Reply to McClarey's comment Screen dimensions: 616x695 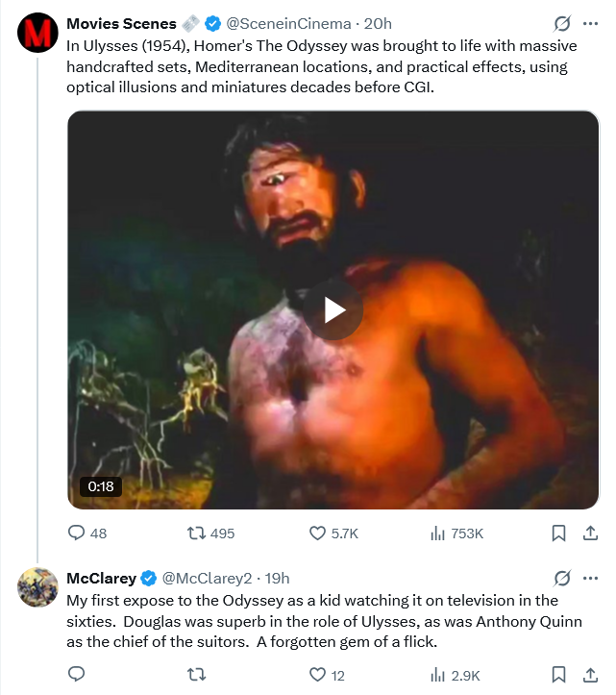point(76,675)
